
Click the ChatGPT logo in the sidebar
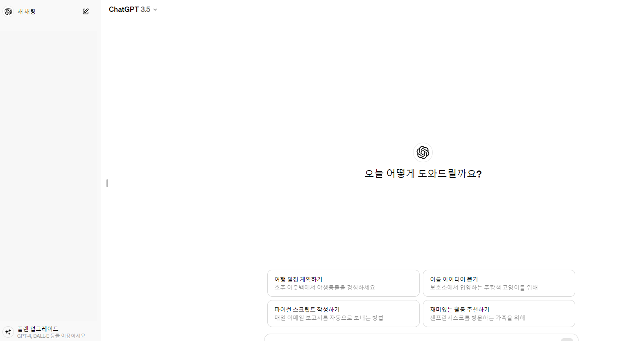(8, 11)
